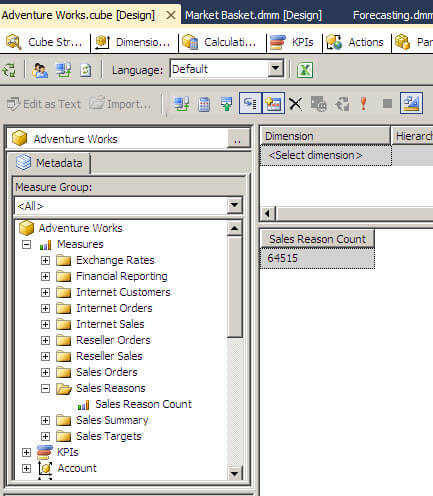
Task: Click the Adventure Works cube selection ellipsis button
Action: [238, 139]
